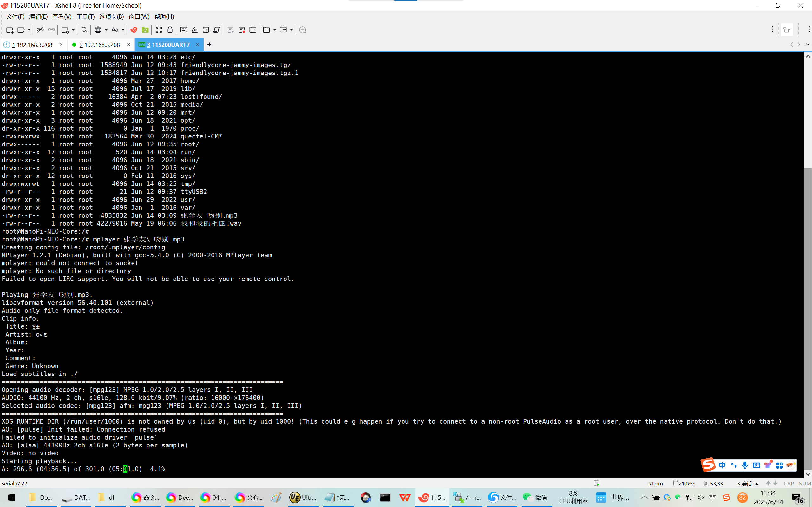The image size is (812, 507).
Task: Close the 3 115200UART7 tab
Action: tap(197, 45)
